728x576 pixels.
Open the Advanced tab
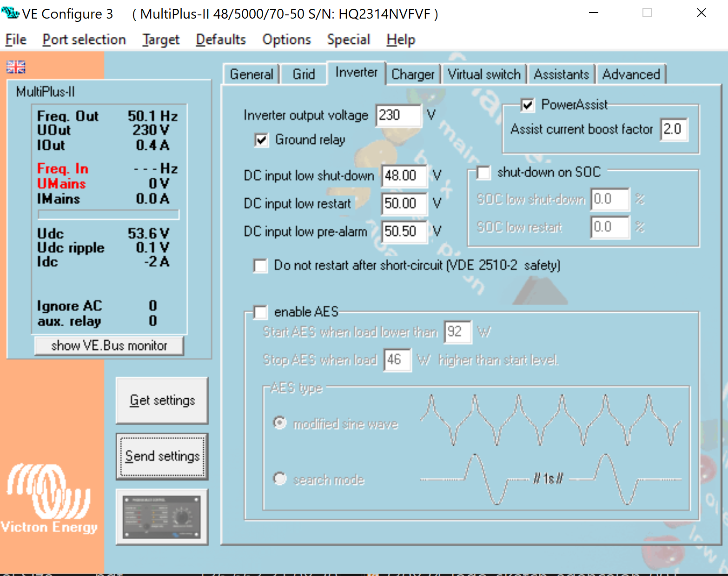631,74
